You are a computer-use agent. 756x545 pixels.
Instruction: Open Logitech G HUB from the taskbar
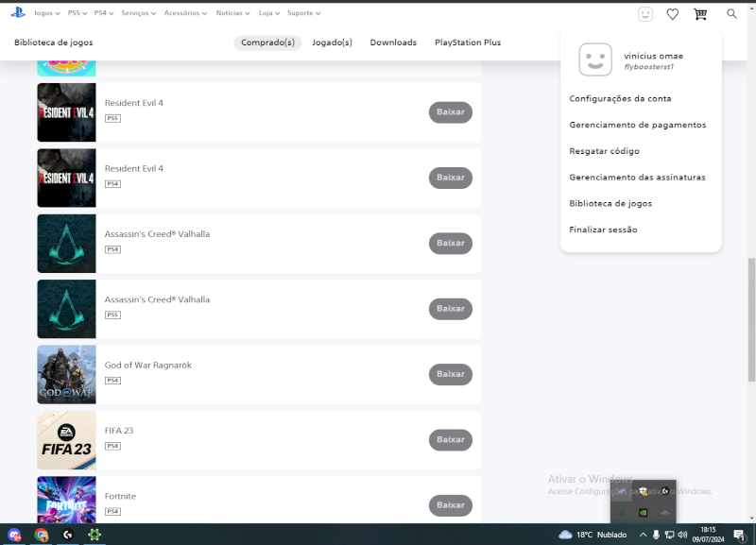68,535
